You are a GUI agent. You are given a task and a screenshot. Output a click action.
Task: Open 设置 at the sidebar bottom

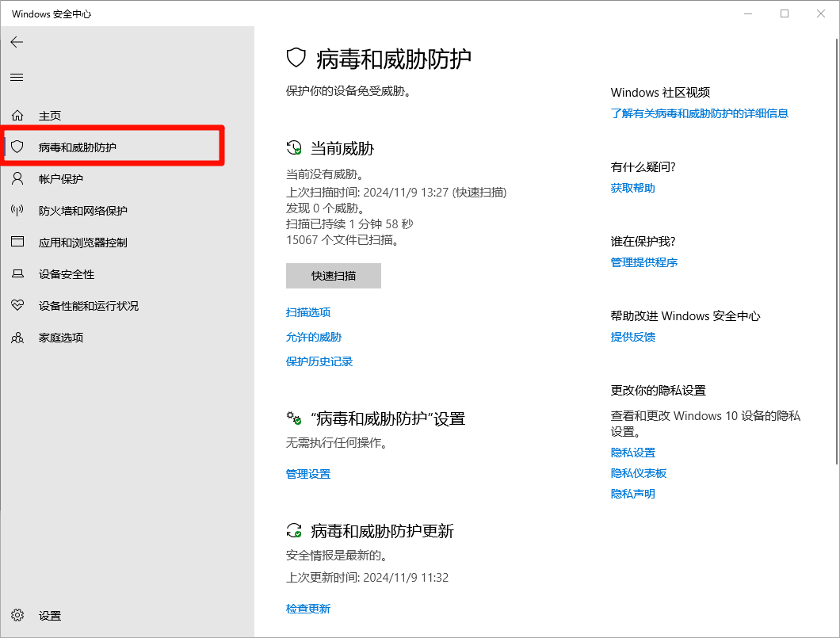50,616
